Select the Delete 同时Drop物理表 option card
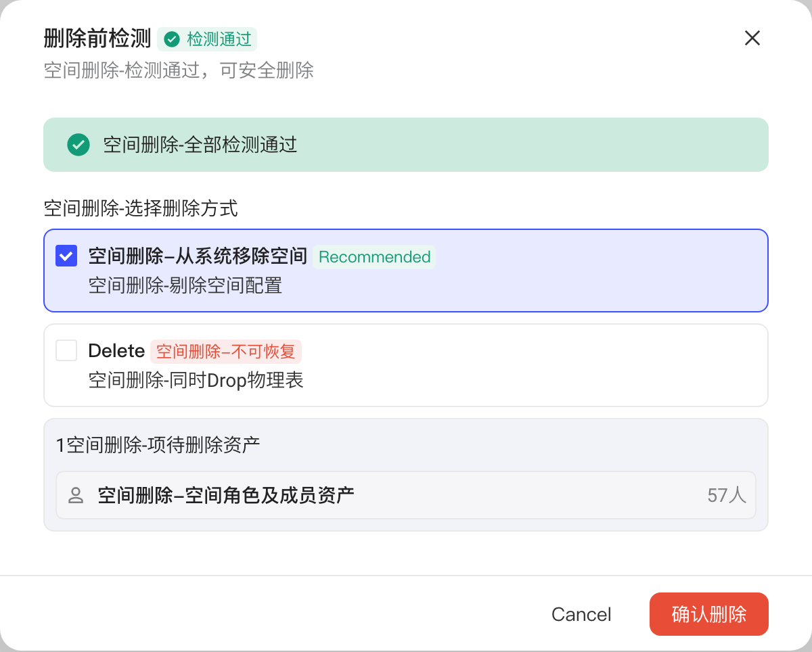The height and width of the screenshot is (652, 812). tap(406, 365)
